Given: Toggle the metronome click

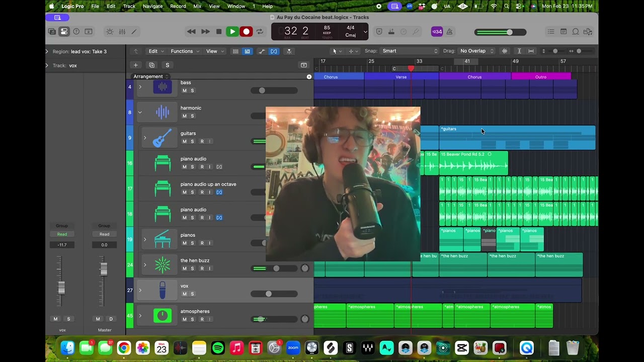Looking at the screenshot, I should tap(449, 32).
